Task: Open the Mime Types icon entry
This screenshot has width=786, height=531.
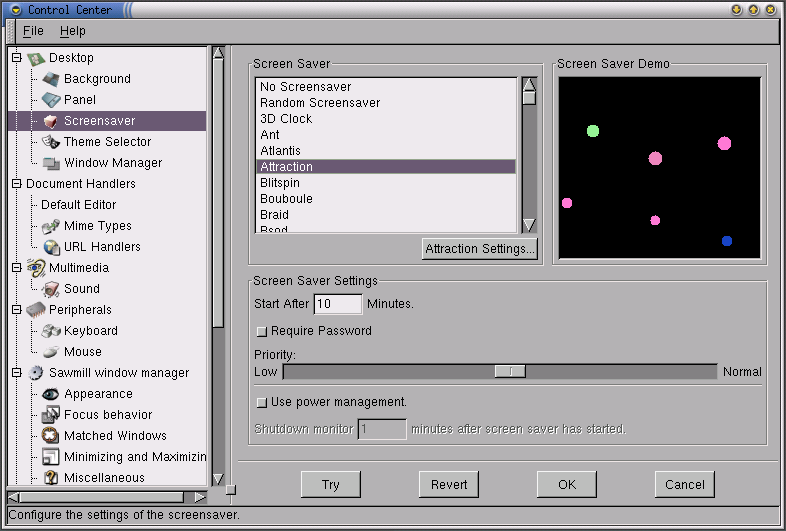Action: [x=51, y=226]
